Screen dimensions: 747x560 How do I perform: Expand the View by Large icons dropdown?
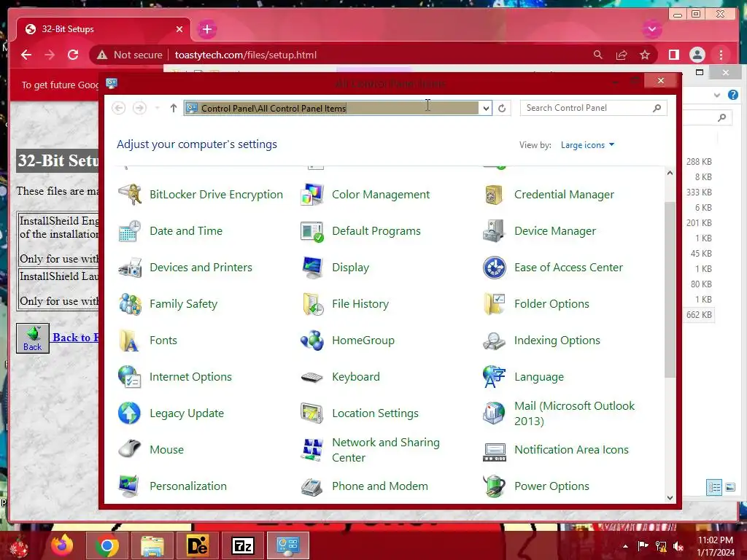coord(587,145)
